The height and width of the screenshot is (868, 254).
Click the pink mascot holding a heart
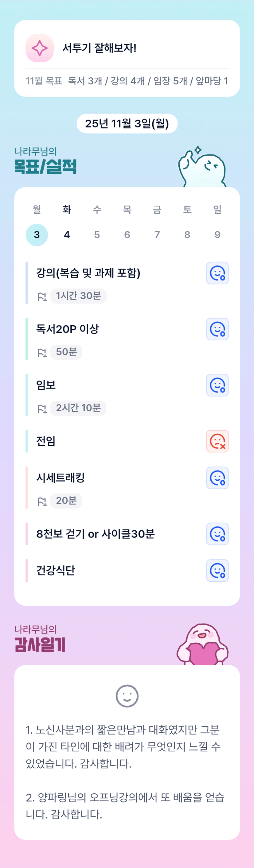(202, 644)
